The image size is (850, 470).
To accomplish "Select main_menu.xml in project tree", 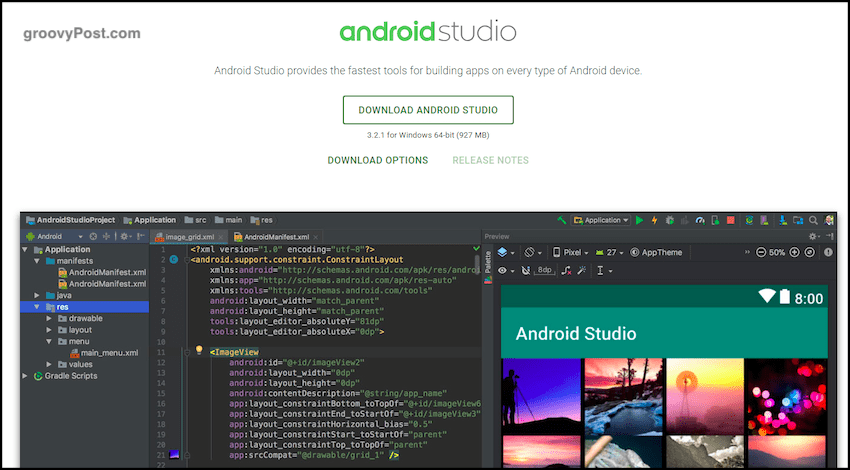I will 104,353.
